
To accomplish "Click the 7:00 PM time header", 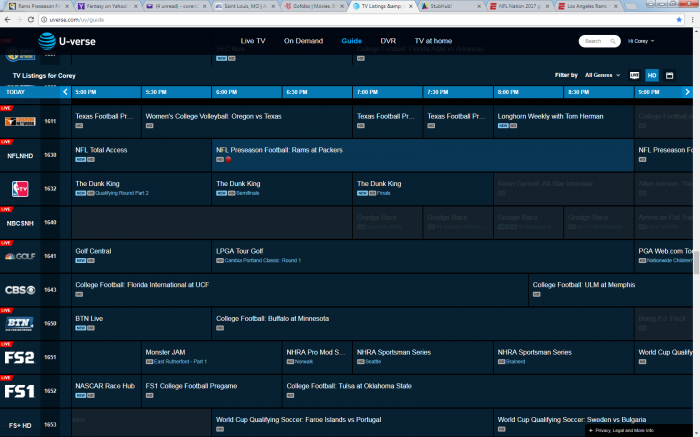I will coord(388,92).
